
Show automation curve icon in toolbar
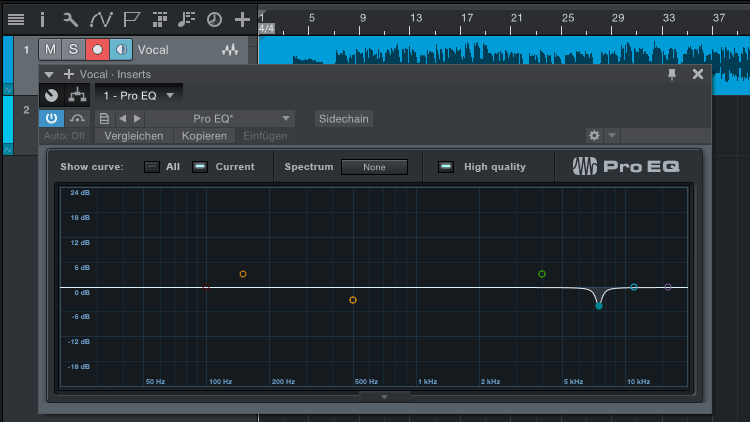tap(101, 20)
